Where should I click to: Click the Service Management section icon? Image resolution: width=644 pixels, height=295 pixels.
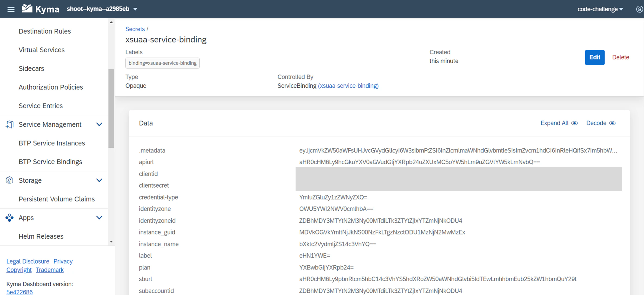(x=9, y=124)
